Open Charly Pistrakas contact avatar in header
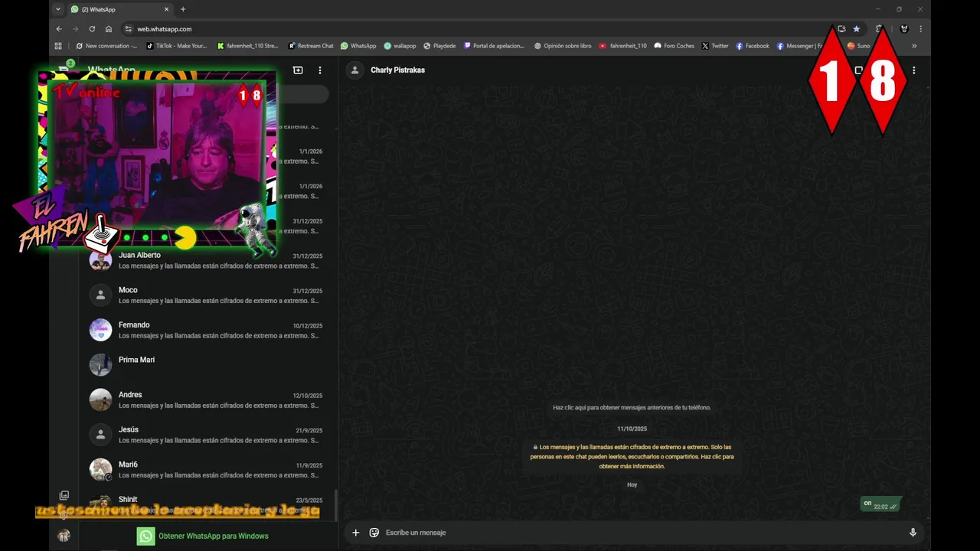Image resolution: width=980 pixels, height=551 pixels. 354,70
